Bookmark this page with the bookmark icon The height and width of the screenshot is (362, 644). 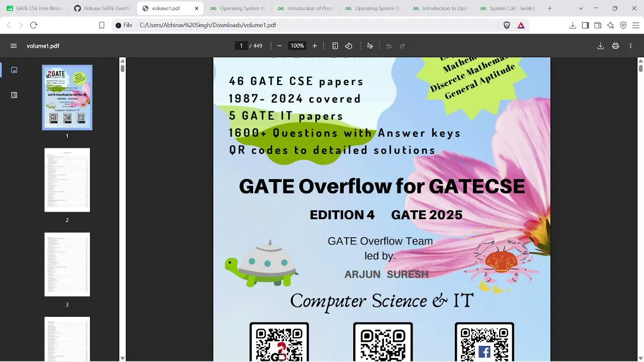tap(102, 25)
